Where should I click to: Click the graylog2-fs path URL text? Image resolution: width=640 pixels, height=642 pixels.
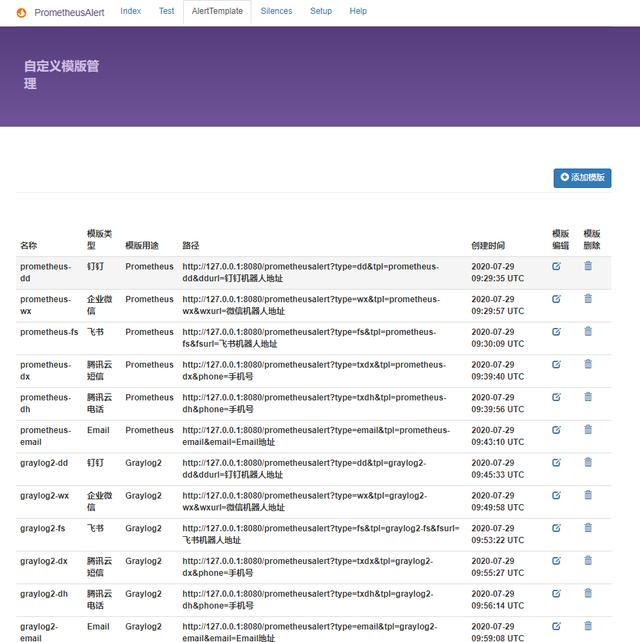tap(321, 534)
